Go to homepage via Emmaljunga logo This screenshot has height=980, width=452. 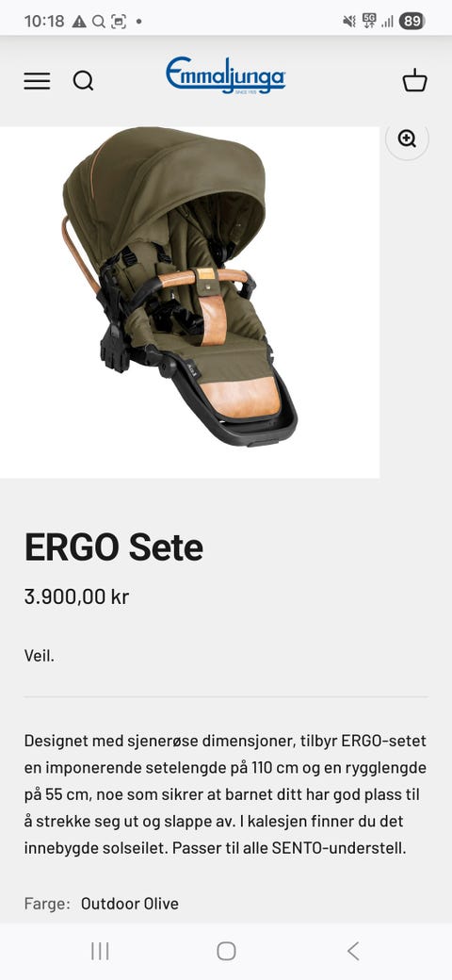[x=225, y=75]
